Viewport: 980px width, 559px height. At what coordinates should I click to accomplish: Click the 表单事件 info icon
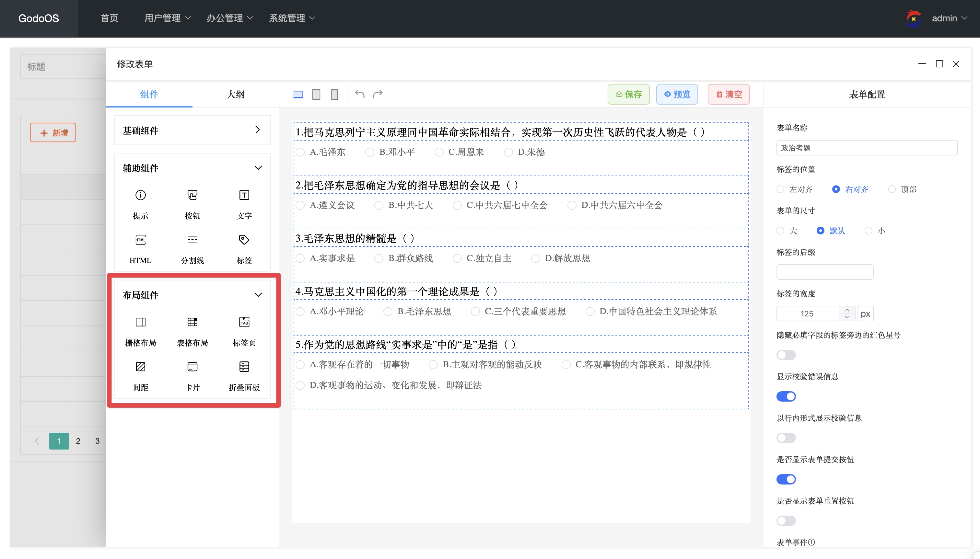click(x=811, y=542)
